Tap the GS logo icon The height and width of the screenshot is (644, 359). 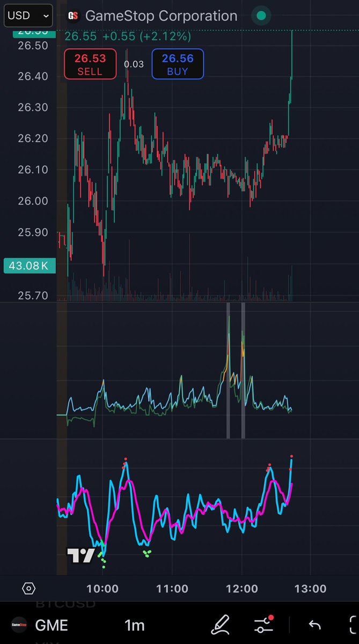(x=72, y=17)
